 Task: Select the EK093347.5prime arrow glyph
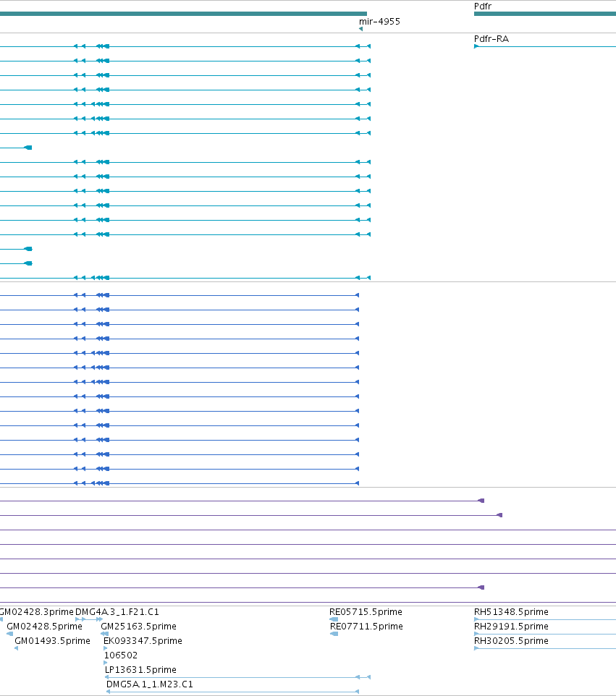tap(105, 648)
